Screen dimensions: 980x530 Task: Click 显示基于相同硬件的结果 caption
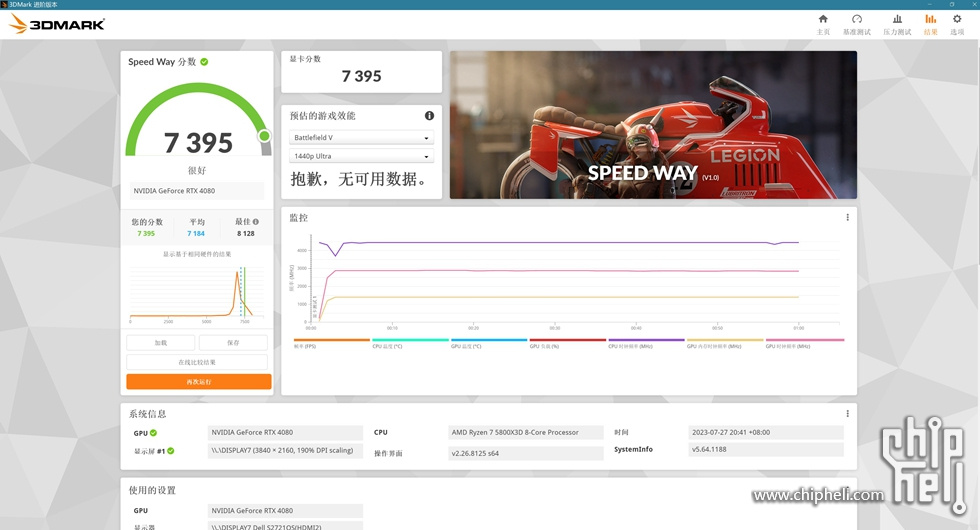tap(197, 254)
